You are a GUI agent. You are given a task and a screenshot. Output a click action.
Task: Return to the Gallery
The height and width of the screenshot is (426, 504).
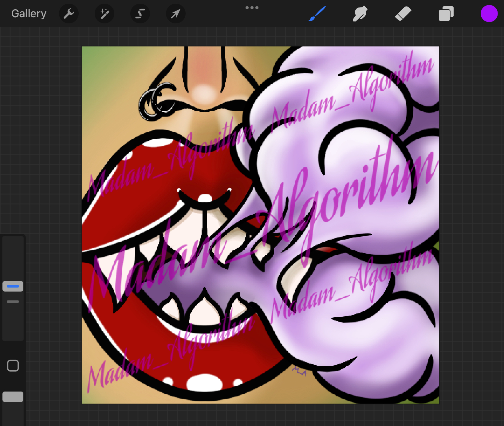[29, 14]
